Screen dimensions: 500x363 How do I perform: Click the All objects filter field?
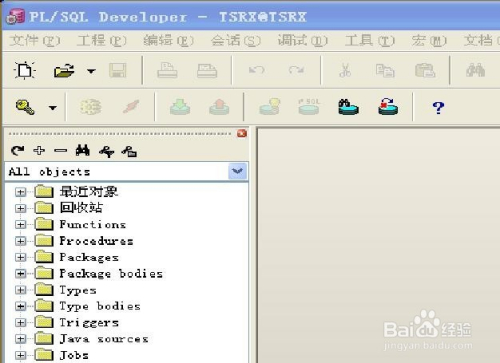pos(127,171)
